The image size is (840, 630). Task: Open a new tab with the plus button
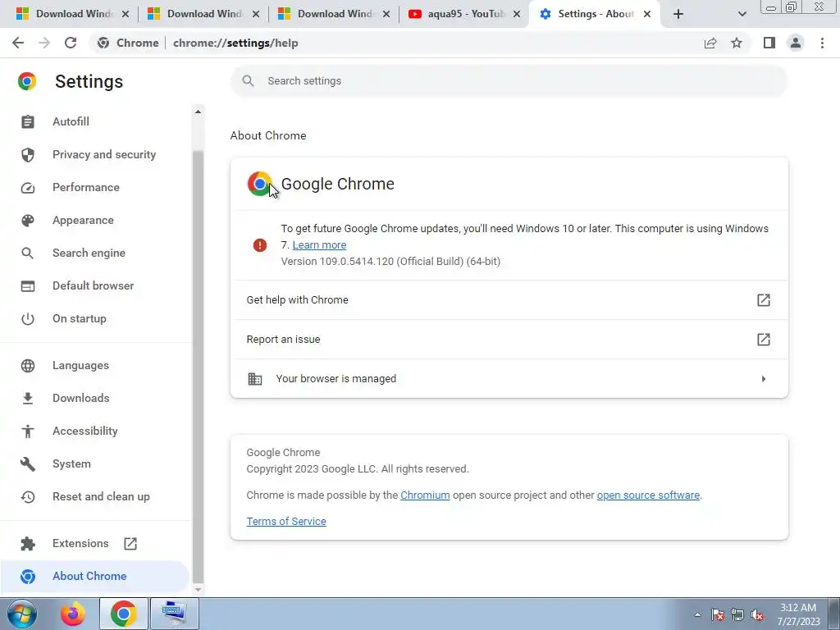click(x=678, y=14)
